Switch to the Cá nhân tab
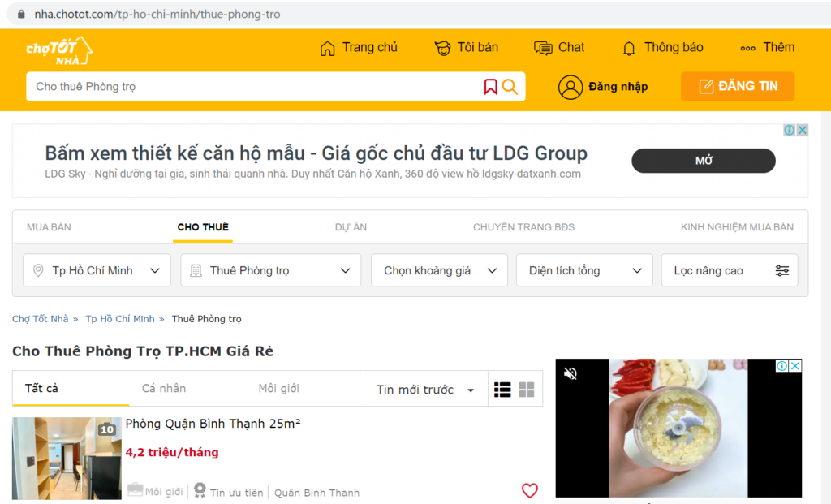 point(163,388)
